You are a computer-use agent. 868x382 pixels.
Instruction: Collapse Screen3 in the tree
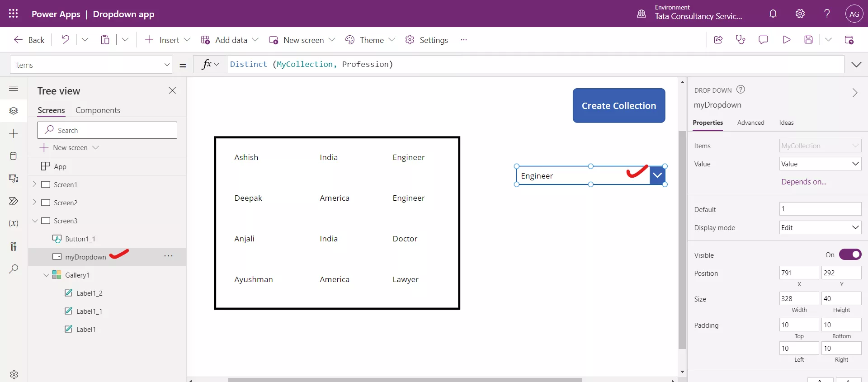click(35, 221)
